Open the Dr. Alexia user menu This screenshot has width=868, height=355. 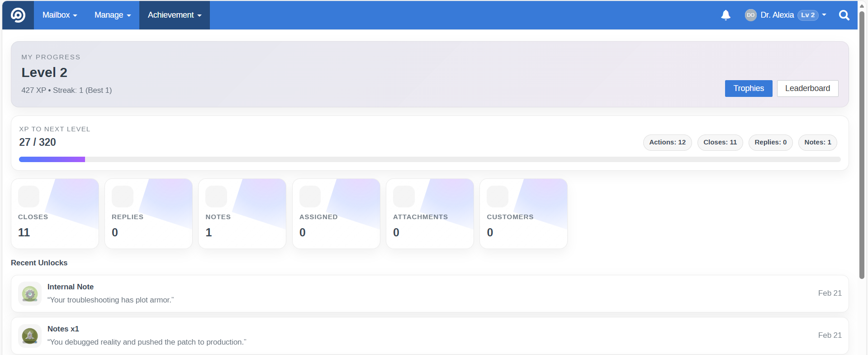(786, 15)
